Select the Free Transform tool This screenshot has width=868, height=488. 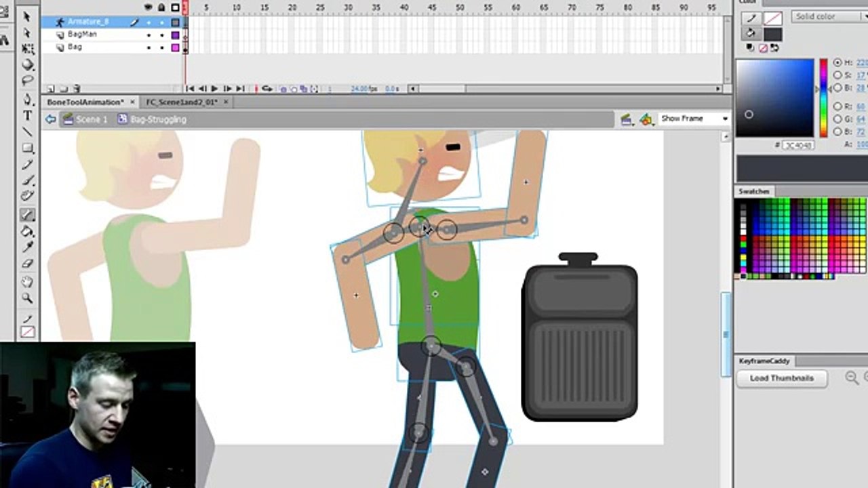coord(27,49)
